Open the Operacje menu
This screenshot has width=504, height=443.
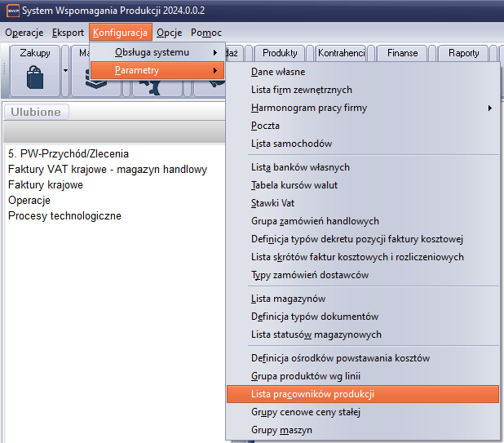tap(24, 33)
